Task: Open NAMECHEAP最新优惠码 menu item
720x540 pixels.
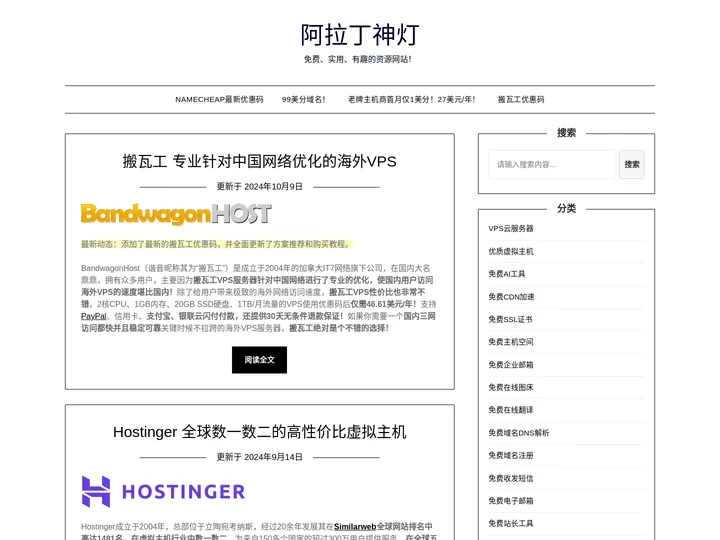Action: coord(219,99)
